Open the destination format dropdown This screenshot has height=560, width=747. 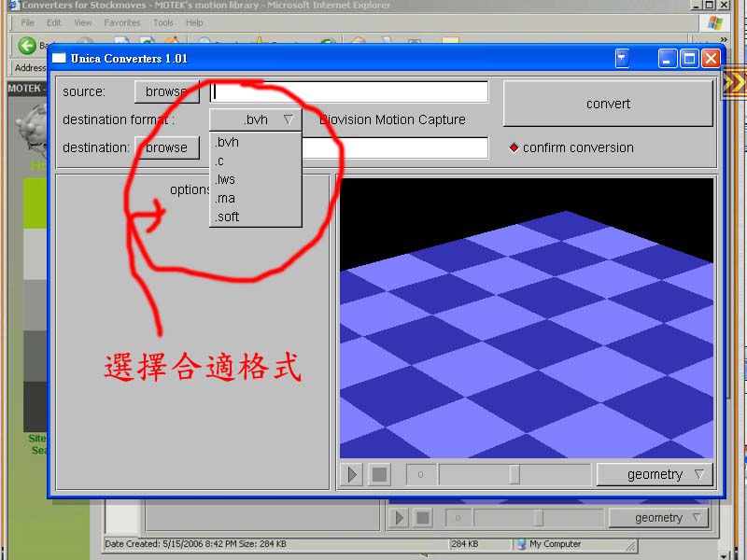pos(255,119)
